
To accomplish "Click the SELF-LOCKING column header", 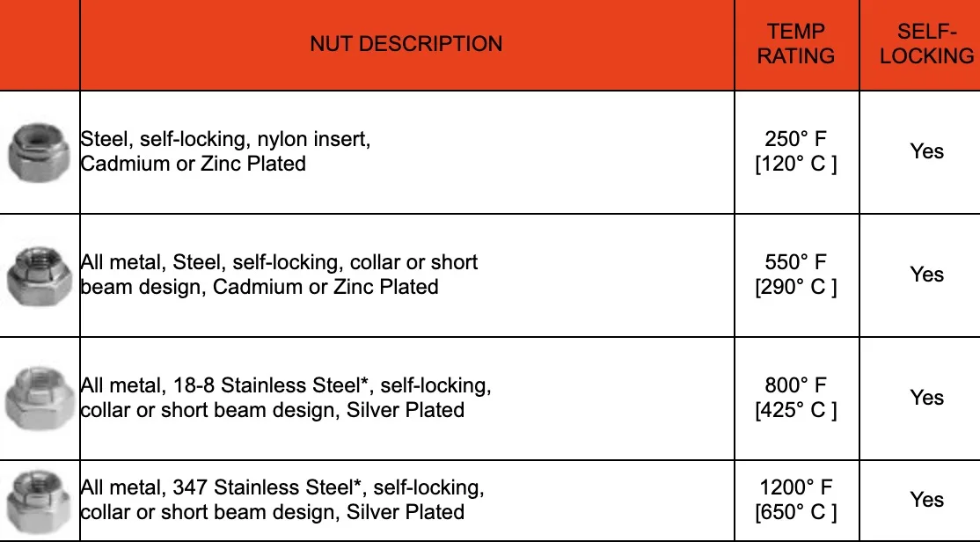I will (x=926, y=44).
